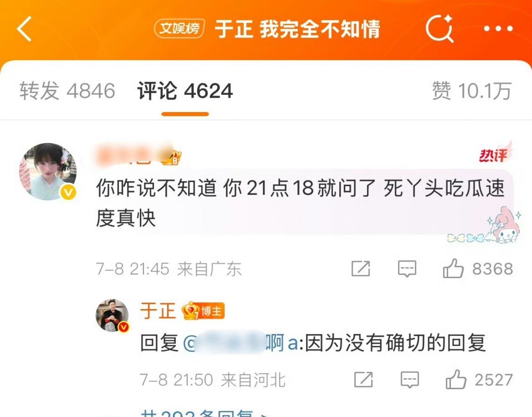Tap comment icon on 于正's reply

410,380
